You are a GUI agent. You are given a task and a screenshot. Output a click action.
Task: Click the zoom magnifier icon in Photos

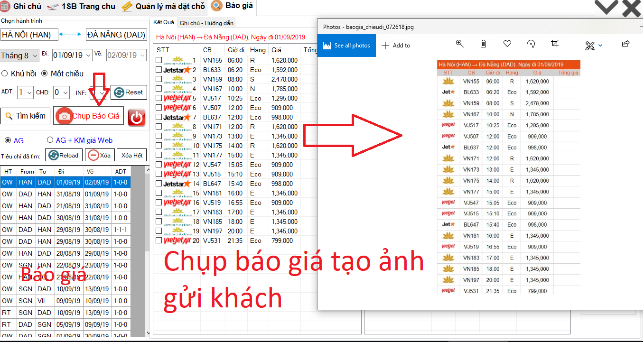click(x=459, y=44)
